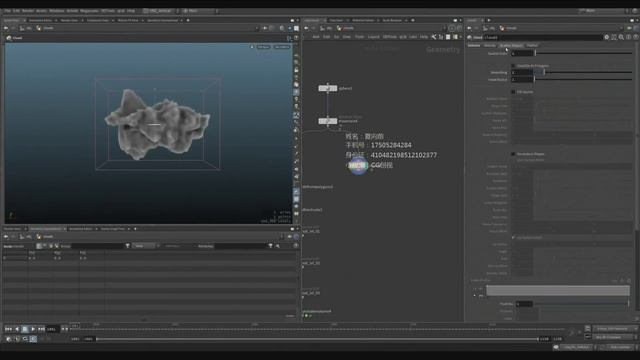The width and height of the screenshot is (640, 360).
Task: Toggle the viewport lock camera icon
Action: click(252, 47)
